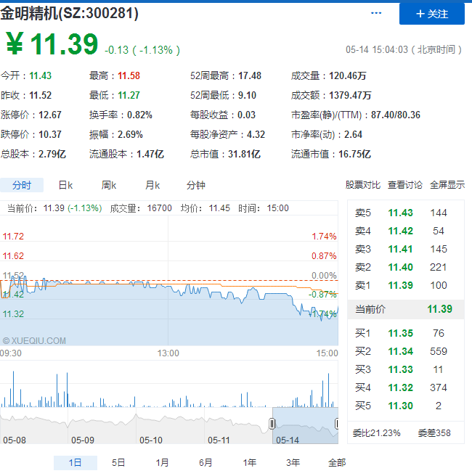This screenshot has width=472, height=476.
Task: Click the 涨停价 12.67 value
Action: coord(50,115)
